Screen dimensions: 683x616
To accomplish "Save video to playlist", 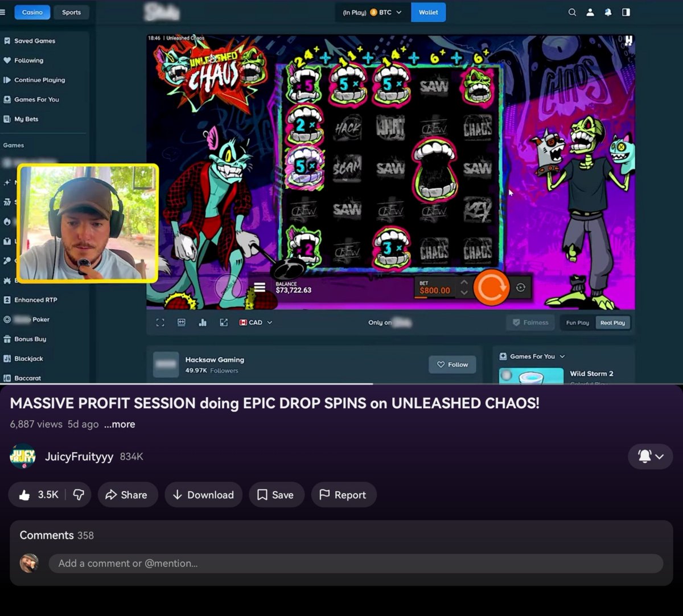I will pyautogui.click(x=275, y=495).
